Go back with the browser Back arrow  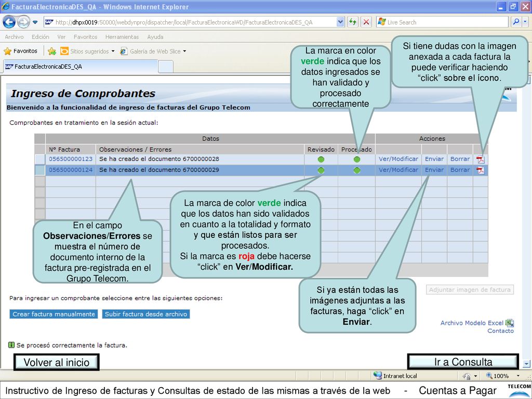pyautogui.click(x=9, y=22)
